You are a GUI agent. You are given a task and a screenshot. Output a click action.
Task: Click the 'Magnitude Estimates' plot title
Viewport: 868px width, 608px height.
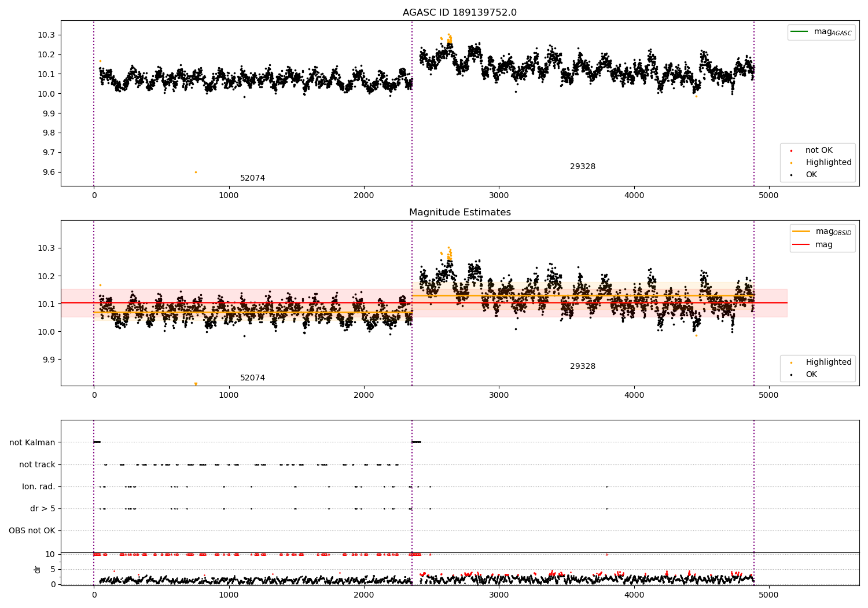point(459,213)
